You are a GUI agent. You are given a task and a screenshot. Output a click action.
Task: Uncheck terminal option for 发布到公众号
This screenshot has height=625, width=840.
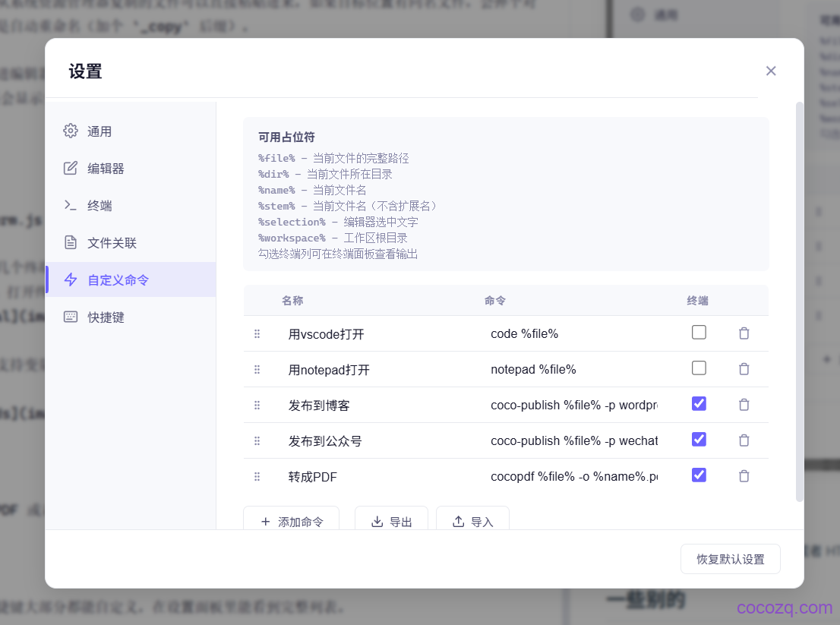click(699, 440)
